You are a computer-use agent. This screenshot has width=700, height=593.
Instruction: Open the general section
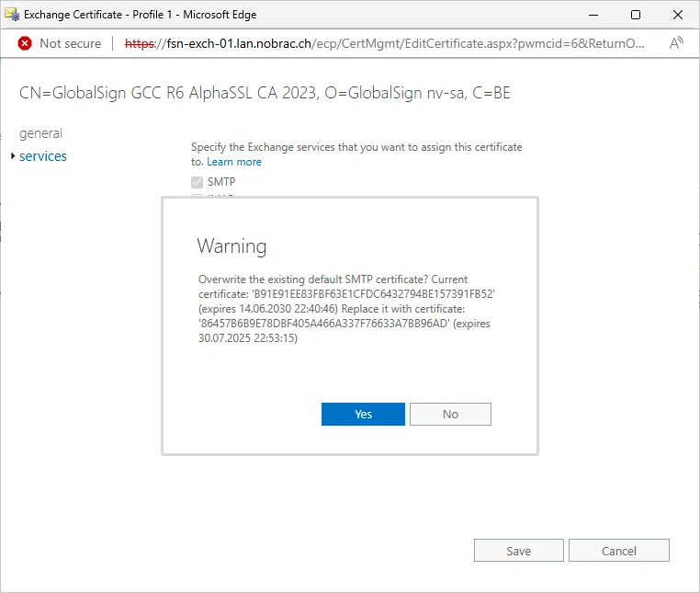[x=40, y=133]
